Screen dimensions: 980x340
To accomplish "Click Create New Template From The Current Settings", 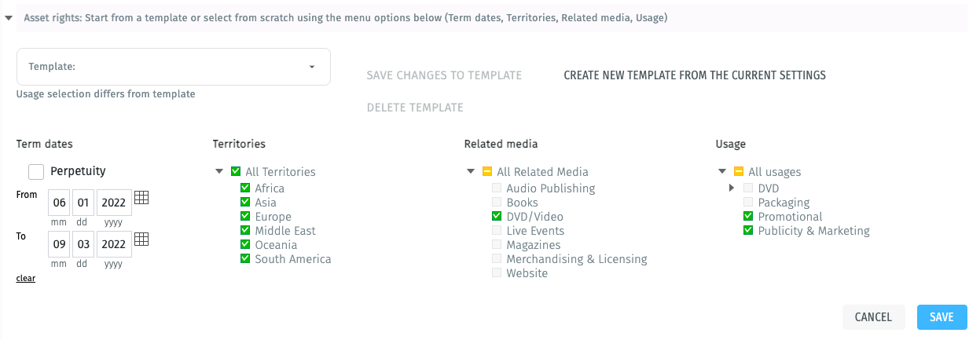I will tap(695, 75).
